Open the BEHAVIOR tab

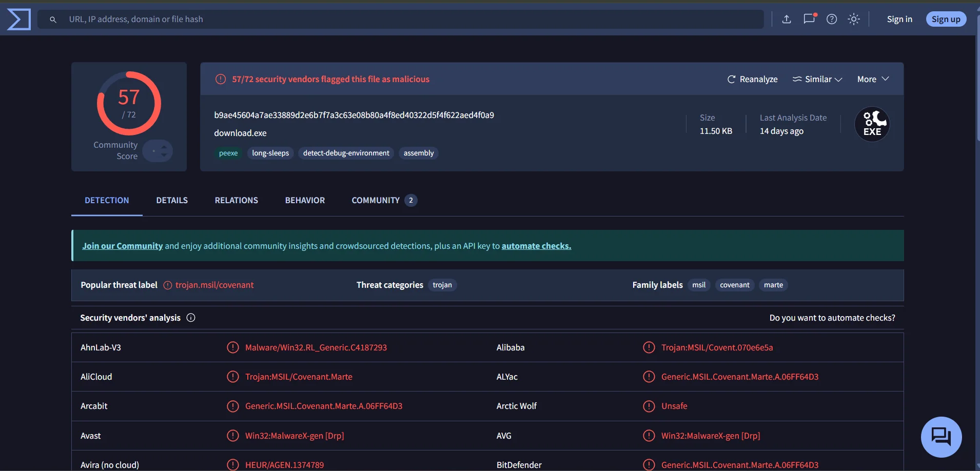click(x=305, y=200)
